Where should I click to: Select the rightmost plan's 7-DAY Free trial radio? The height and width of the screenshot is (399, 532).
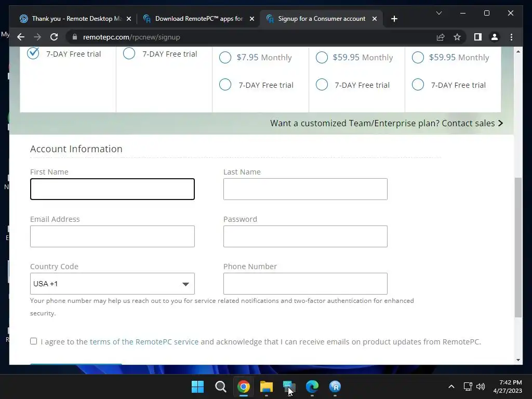coord(418,85)
